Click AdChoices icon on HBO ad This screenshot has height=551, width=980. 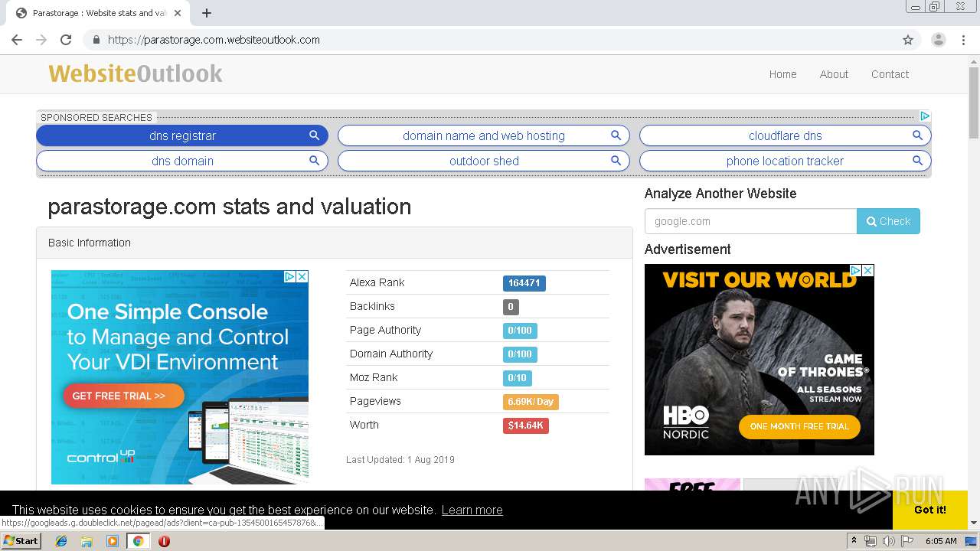point(856,270)
